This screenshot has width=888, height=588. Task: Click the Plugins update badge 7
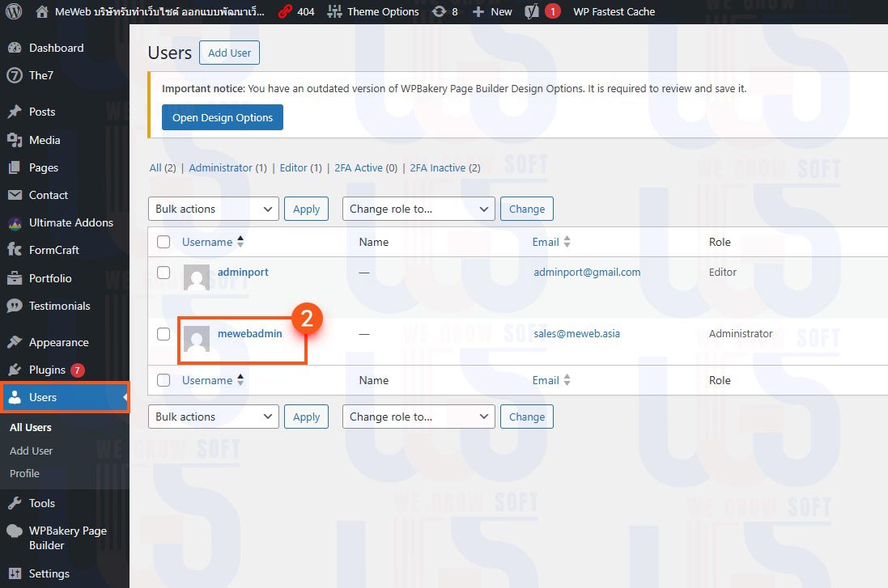(x=78, y=370)
